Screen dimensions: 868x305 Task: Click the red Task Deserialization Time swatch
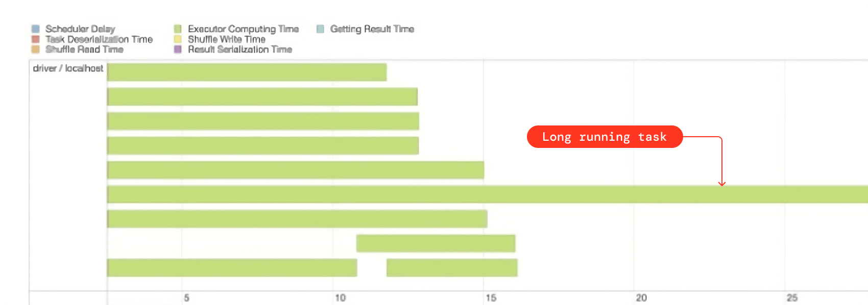35,39
